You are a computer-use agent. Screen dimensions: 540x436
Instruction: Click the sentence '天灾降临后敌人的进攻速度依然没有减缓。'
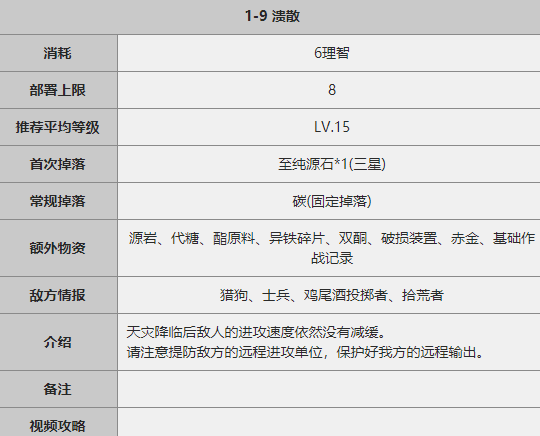tap(257, 332)
